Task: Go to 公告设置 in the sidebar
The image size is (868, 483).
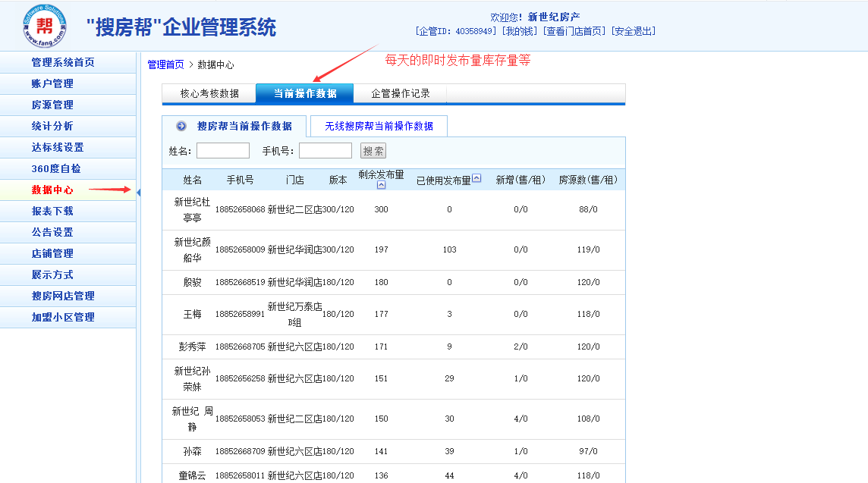Action: pos(52,232)
